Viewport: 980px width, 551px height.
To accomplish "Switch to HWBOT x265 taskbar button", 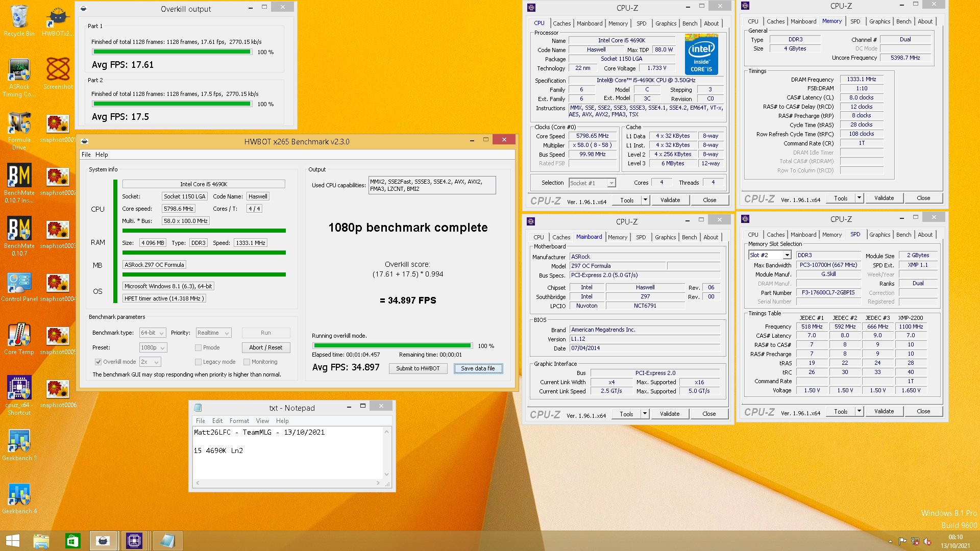I will tap(103, 541).
